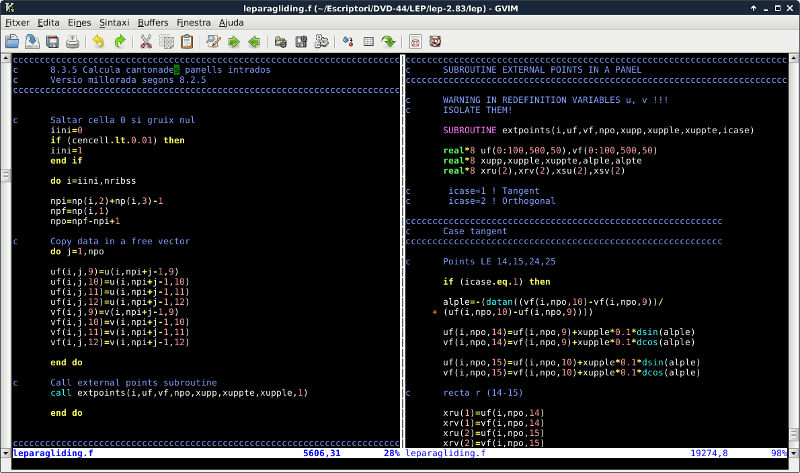
Task: Click the Print toolbar icon
Action: pyautogui.click(x=72, y=41)
